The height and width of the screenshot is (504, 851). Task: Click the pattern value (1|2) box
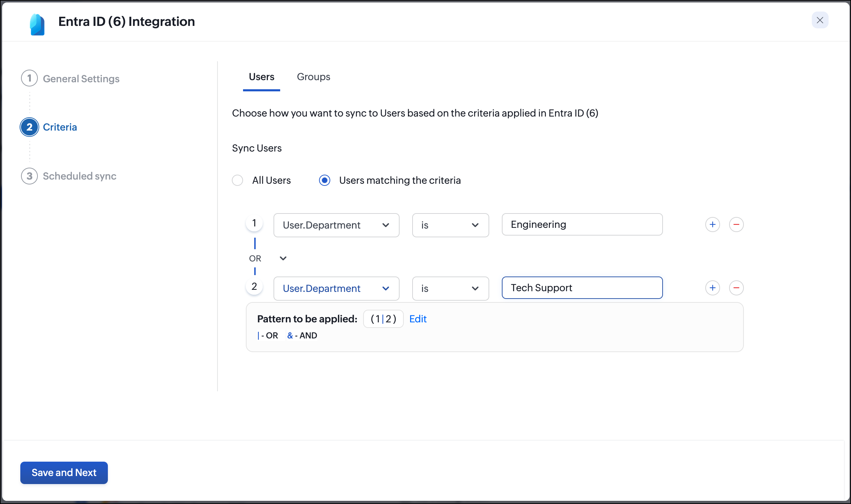pos(383,319)
